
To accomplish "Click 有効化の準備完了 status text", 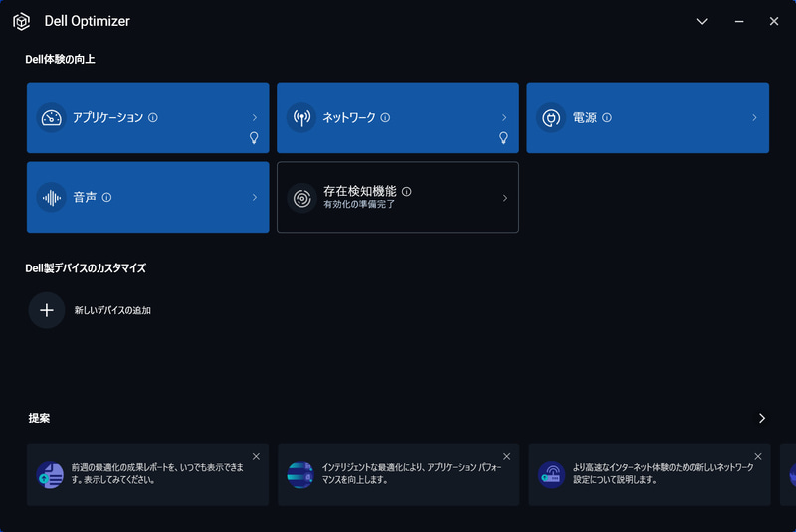I will pos(359,204).
